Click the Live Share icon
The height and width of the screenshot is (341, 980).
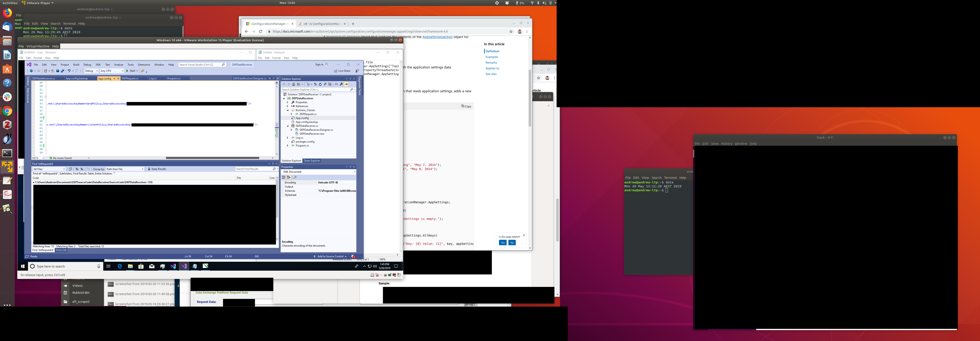[x=336, y=71]
